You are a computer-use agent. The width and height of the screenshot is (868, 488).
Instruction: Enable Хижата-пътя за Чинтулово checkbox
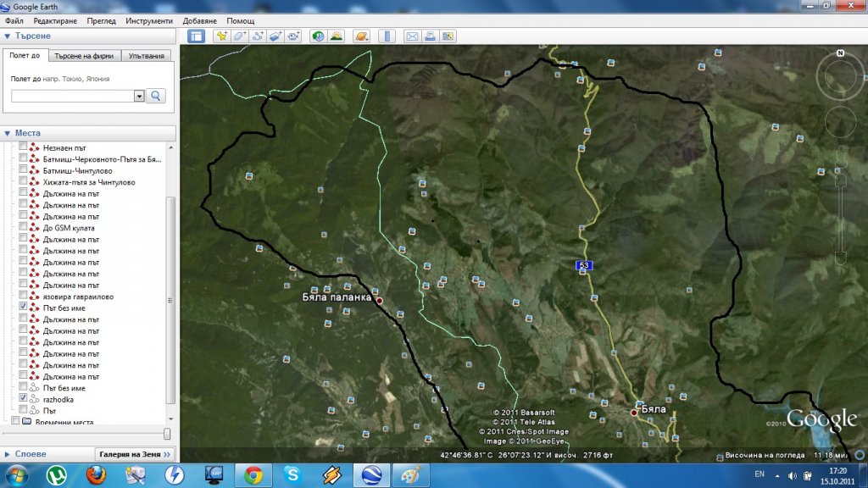pyautogui.click(x=23, y=181)
